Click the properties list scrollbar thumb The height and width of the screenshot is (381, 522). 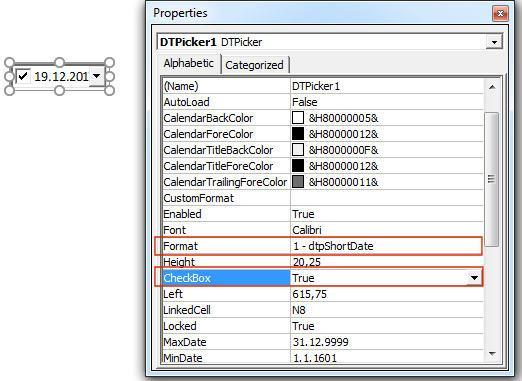click(491, 179)
